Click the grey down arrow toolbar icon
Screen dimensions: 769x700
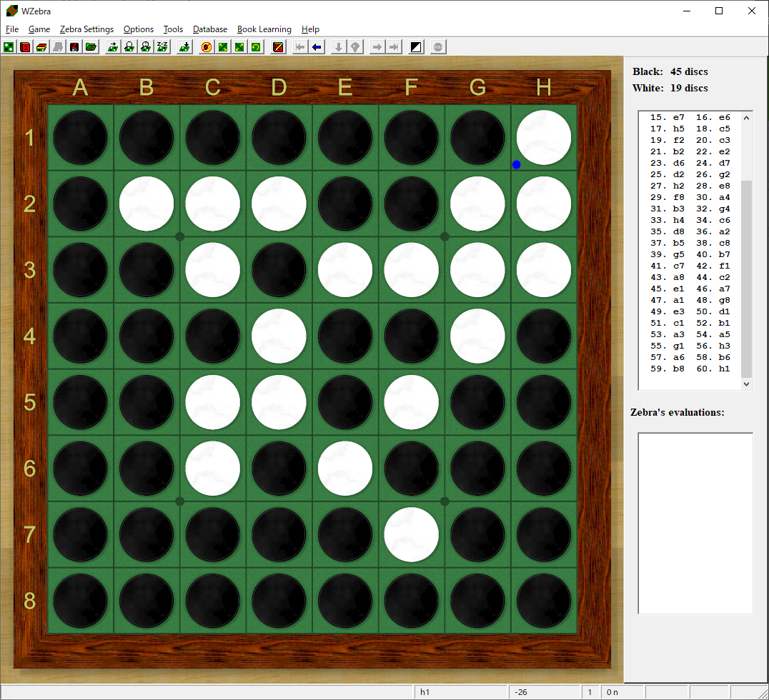click(338, 47)
